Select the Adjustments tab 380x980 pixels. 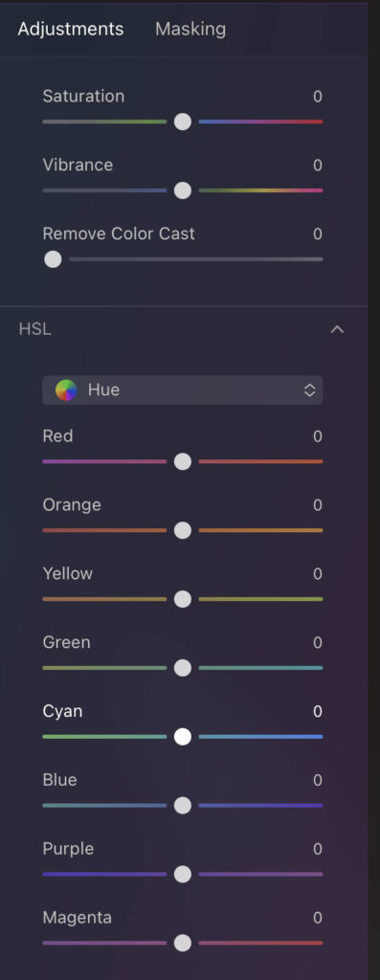[71, 29]
